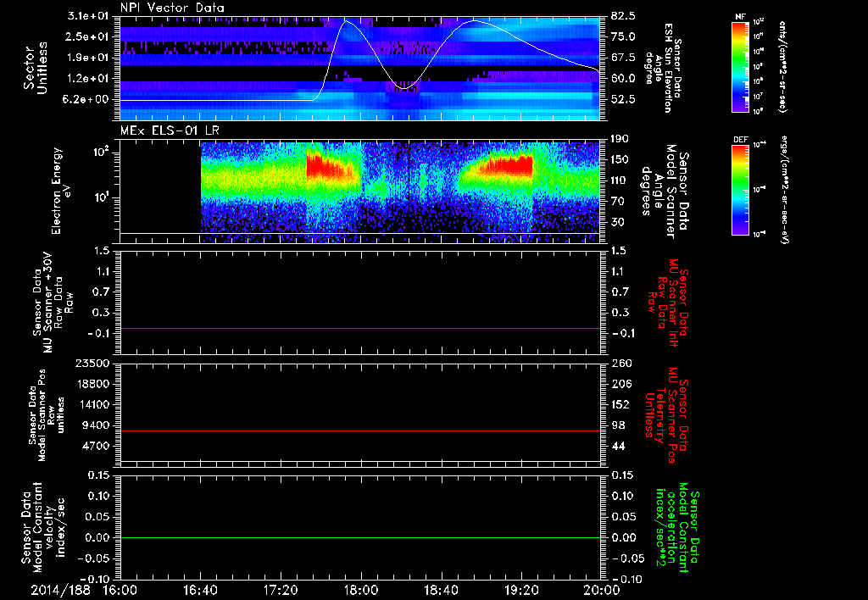
Task: Click the 'Model Scanner Angle degrees' axis title
Action: tap(665, 192)
